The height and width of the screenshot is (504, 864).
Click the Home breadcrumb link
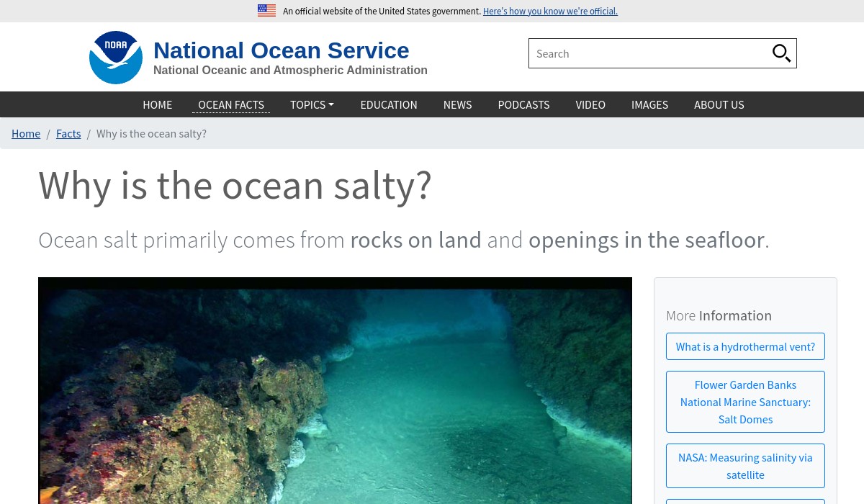(x=26, y=133)
